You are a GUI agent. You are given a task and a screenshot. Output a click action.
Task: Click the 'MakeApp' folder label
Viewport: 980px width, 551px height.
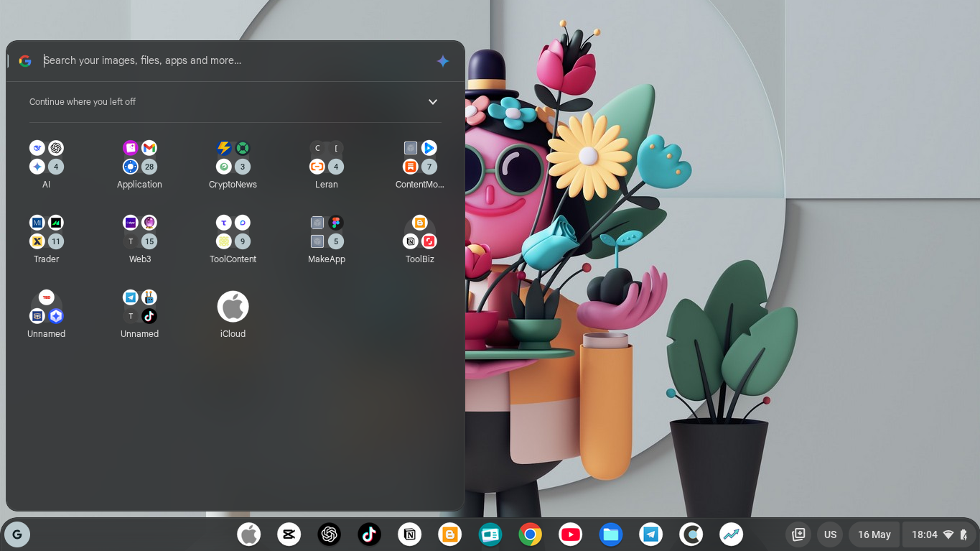(x=327, y=259)
